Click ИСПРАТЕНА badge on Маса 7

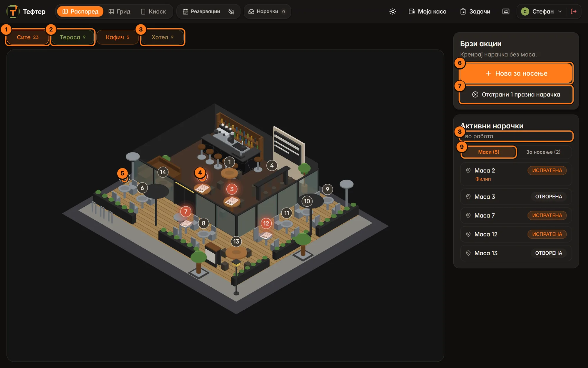pyautogui.click(x=547, y=216)
